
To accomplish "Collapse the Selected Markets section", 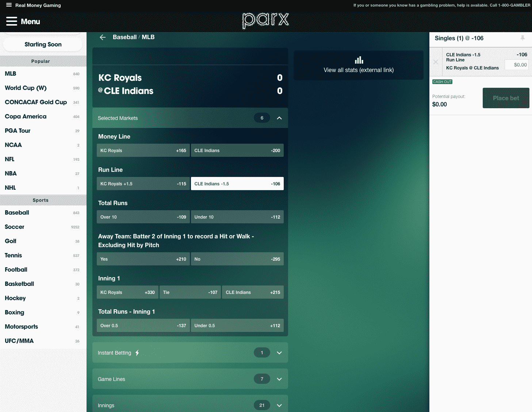I will click(x=279, y=118).
